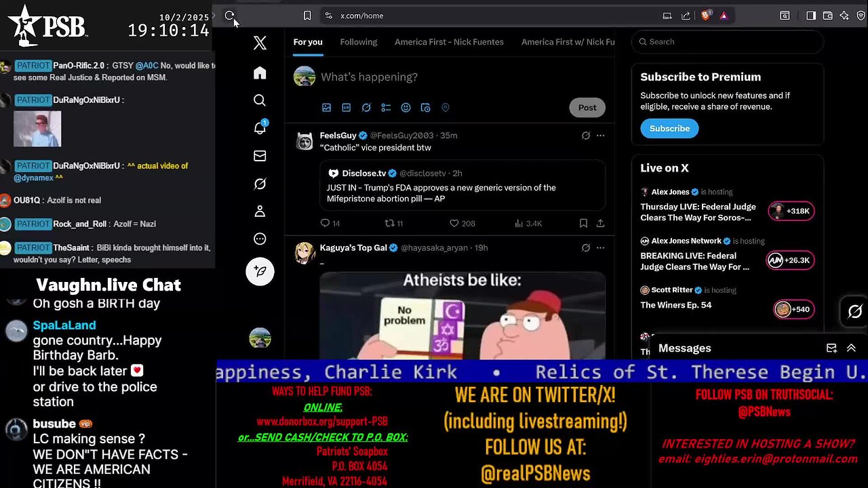Open the Brave Shields lion icon
868x488 pixels.
706,16
